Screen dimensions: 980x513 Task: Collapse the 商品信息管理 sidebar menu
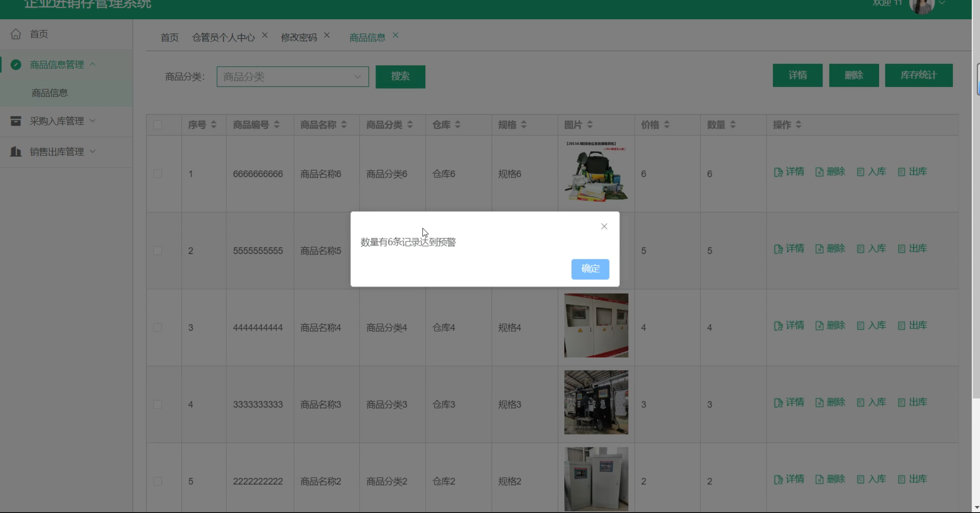(x=93, y=64)
